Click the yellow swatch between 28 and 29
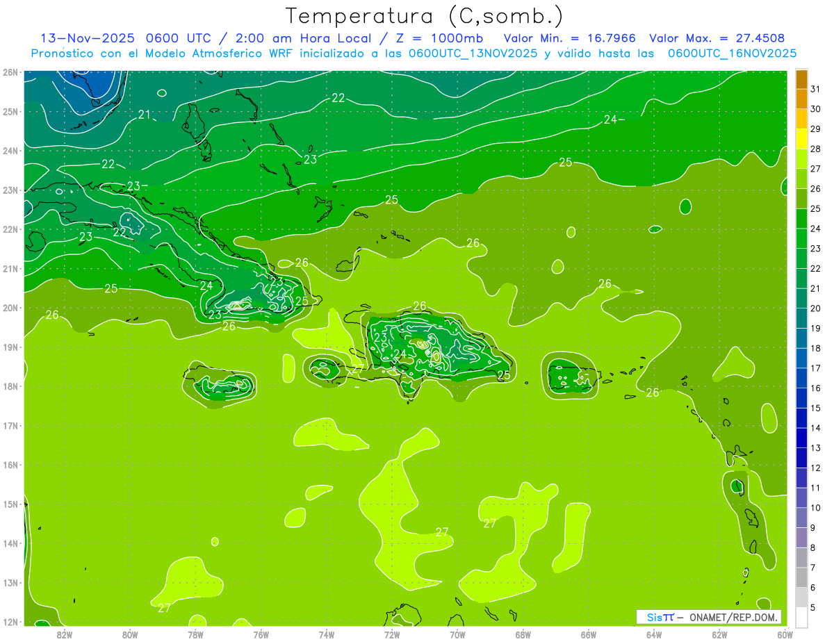Image resolution: width=834 pixels, height=644 pixels. coord(801,139)
